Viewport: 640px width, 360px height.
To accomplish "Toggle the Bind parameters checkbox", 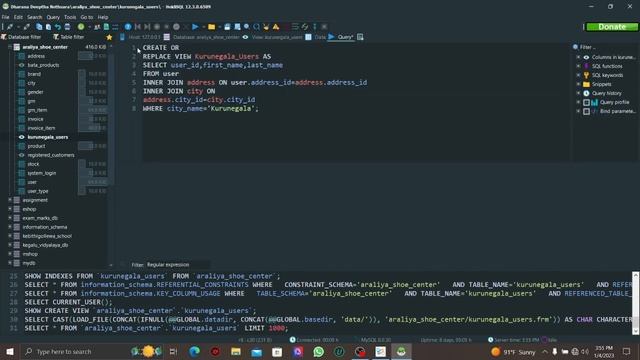I will 587,111.
